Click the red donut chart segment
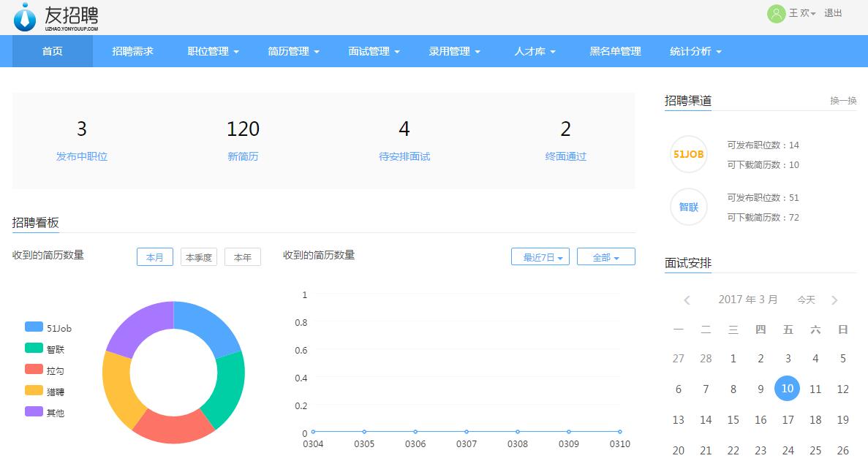Screen dimensions: 868x461 tap(173, 428)
